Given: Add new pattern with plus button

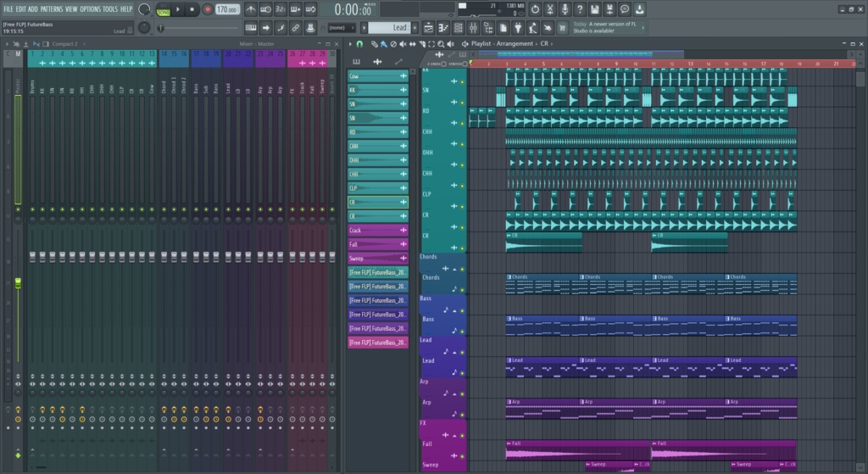Looking at the screenshot, I should 415,28.
